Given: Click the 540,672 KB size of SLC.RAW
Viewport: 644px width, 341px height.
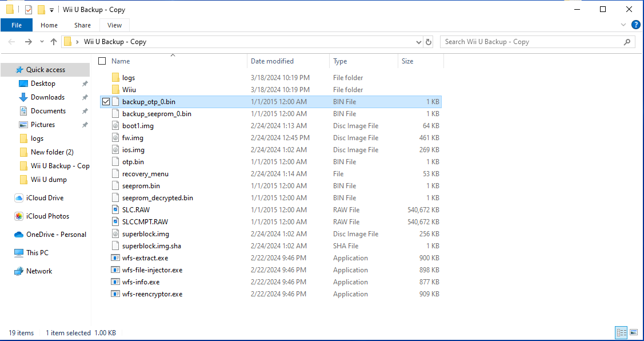Looking at the screenshot, I should click(423, 210).
